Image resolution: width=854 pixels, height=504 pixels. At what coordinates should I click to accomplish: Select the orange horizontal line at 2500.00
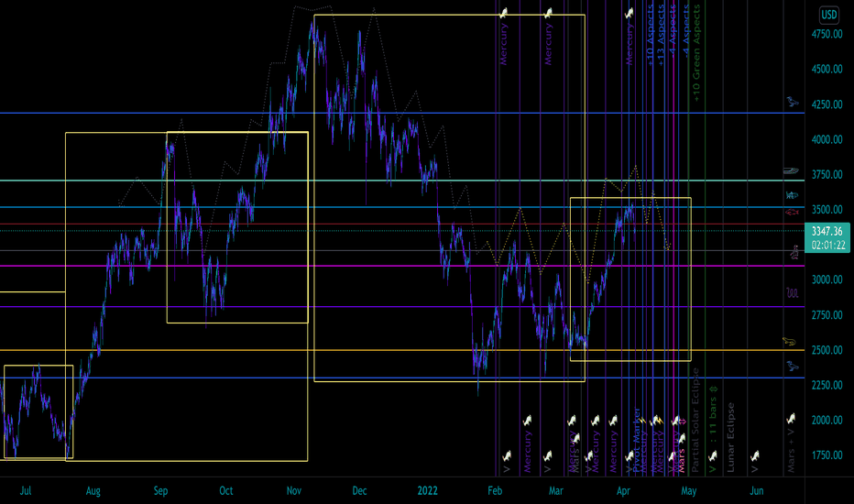[402, 350]
